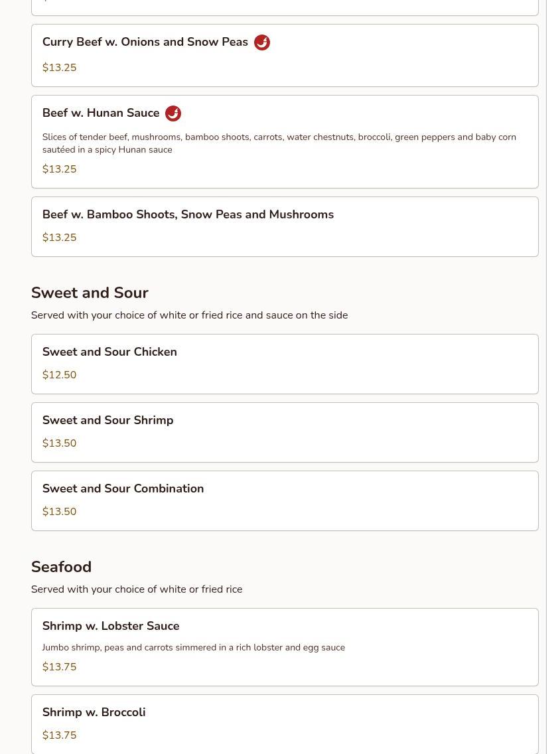560x754 pixels.
Task: Select the Shrimp w. Broccoli dish
Action: click(94, 713)
